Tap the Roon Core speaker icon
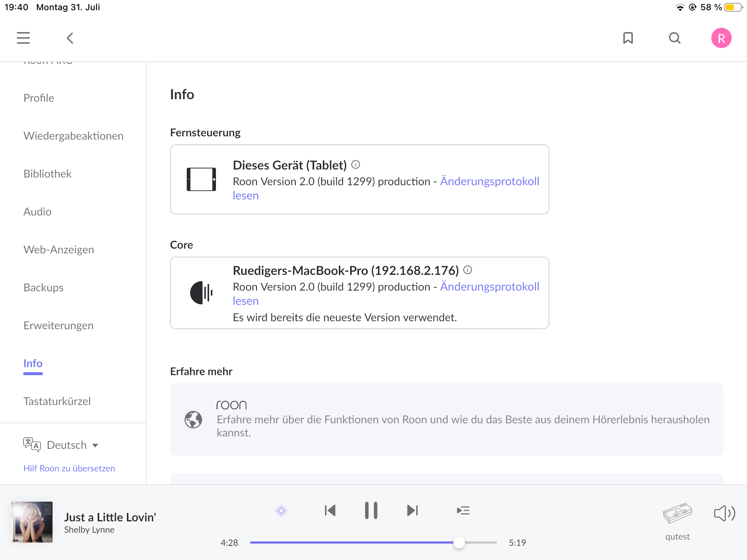 click(x=201, y=293)
